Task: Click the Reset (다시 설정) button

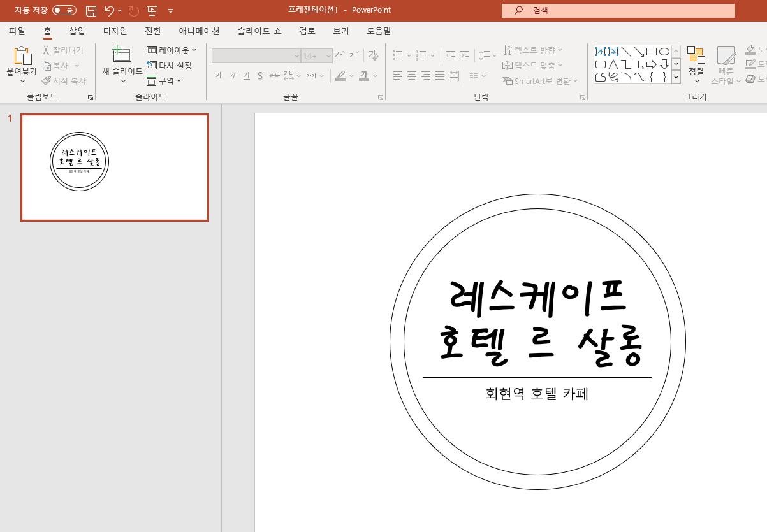Action: pyautogui.click(x=169, y=65)
